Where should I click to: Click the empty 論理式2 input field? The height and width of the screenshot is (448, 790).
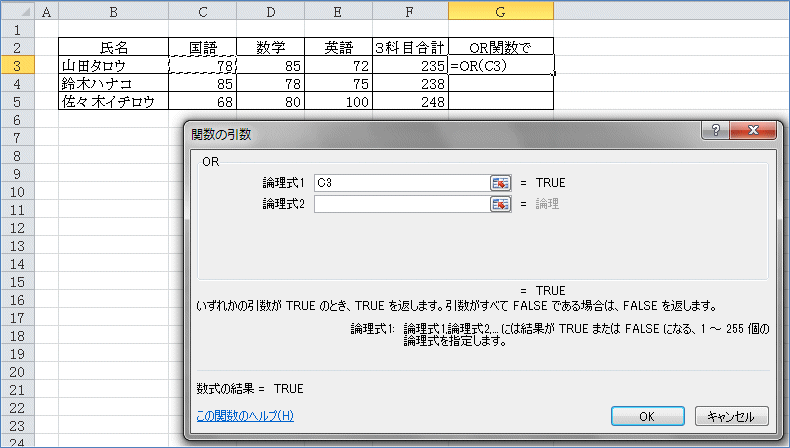coord(402,204)
